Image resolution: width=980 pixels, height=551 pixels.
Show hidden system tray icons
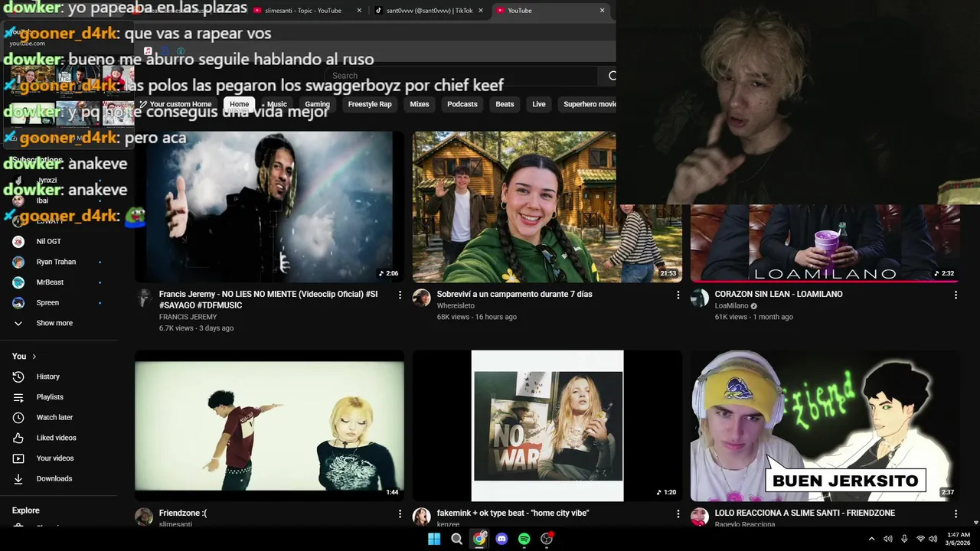871,539
